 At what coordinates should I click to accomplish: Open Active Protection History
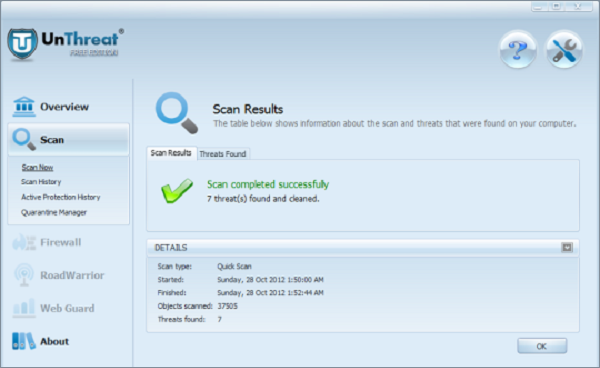pos(60,197)
